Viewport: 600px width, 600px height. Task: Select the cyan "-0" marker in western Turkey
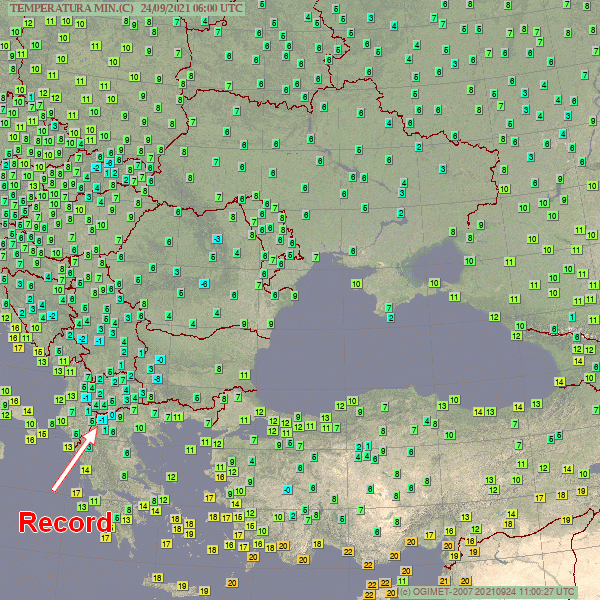[287, 489]
